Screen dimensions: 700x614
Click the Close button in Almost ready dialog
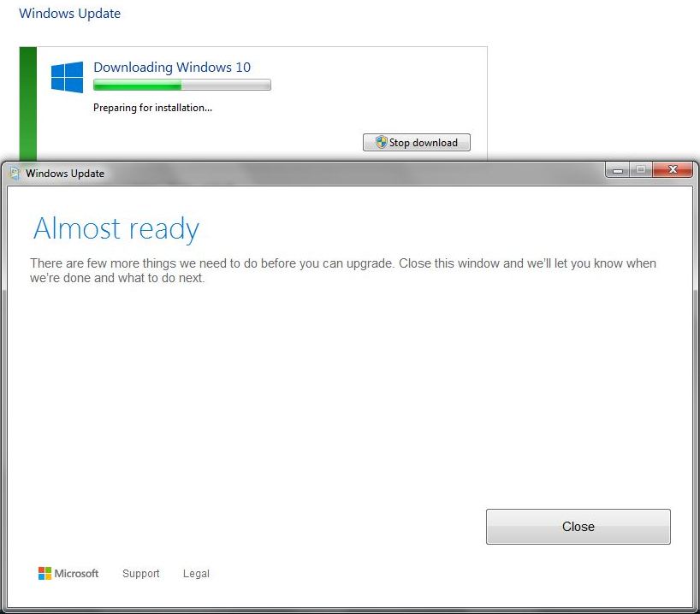coord(578,527)
